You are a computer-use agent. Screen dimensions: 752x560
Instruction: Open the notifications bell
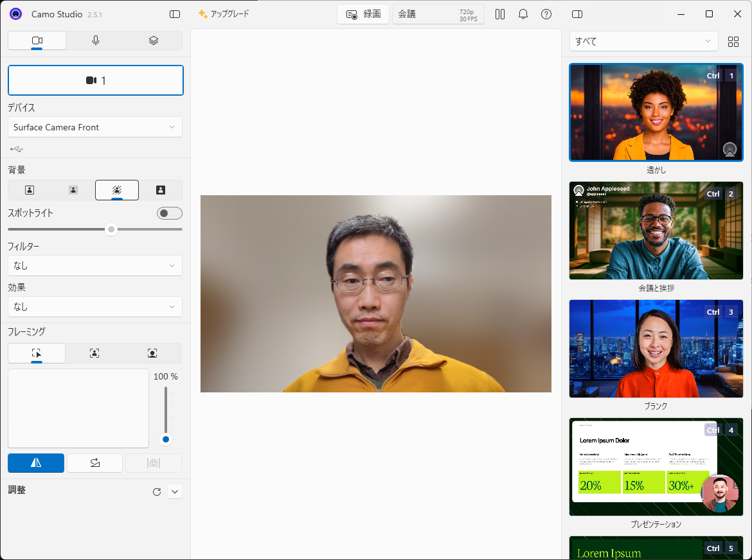point(523,14)
